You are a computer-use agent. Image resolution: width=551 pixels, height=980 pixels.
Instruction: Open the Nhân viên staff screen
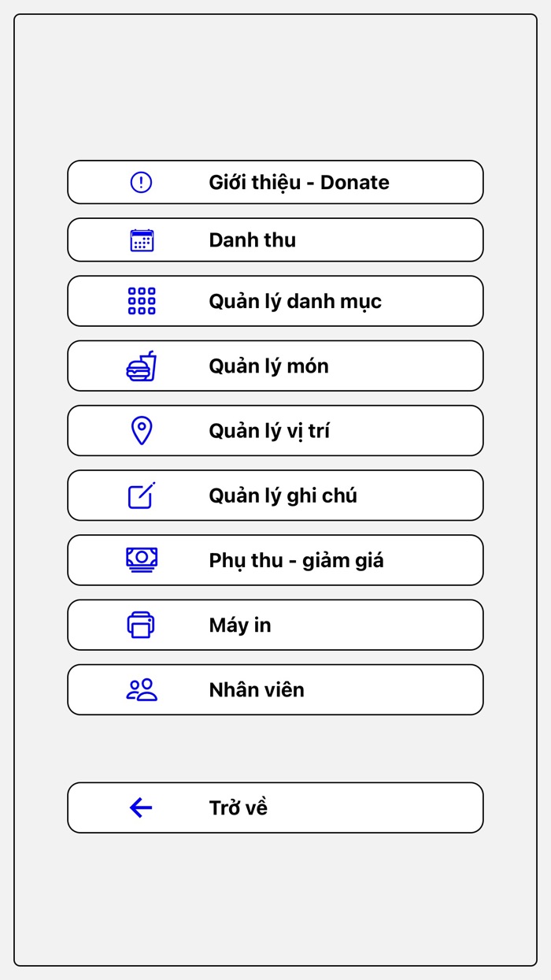click(275, 689)
